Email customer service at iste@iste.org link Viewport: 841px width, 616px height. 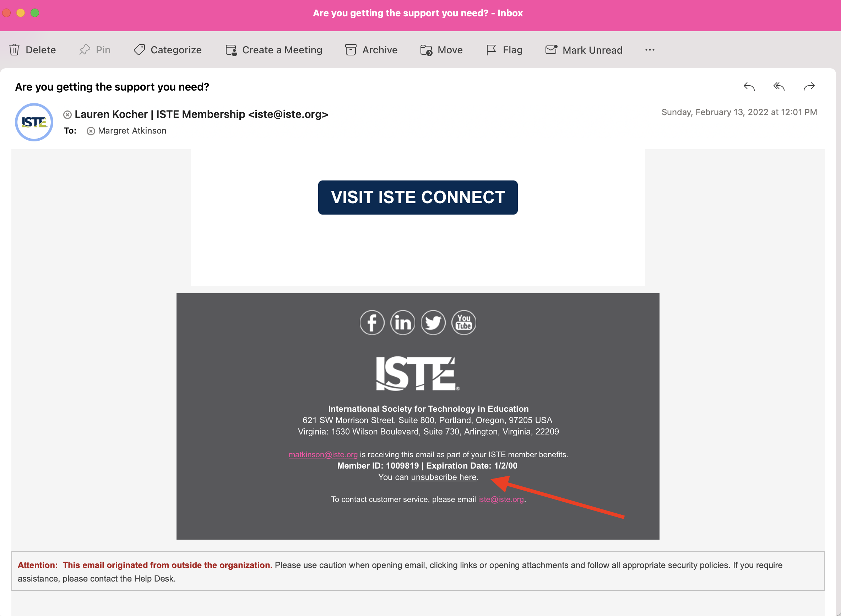[x=501, y=499]
